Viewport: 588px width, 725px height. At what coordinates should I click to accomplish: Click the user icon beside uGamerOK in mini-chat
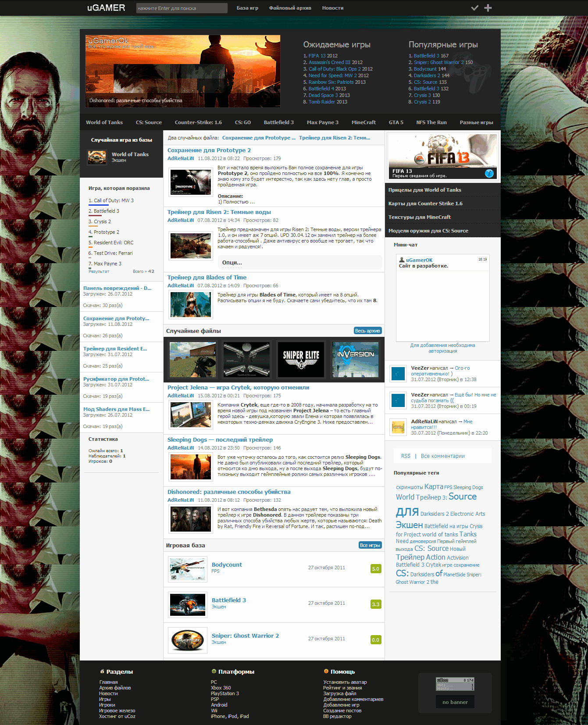pyautogui.click(x=402, y=260)
